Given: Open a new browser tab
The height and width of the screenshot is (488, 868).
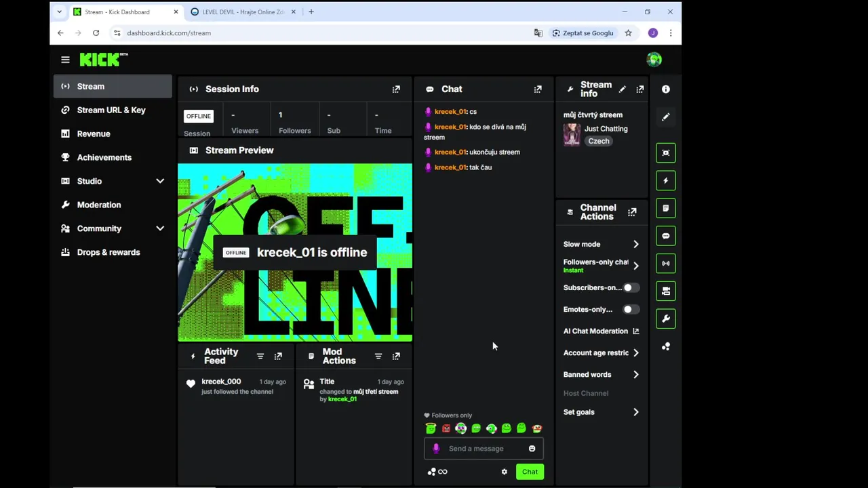Looking at the screenshot, I should (311, 12).
